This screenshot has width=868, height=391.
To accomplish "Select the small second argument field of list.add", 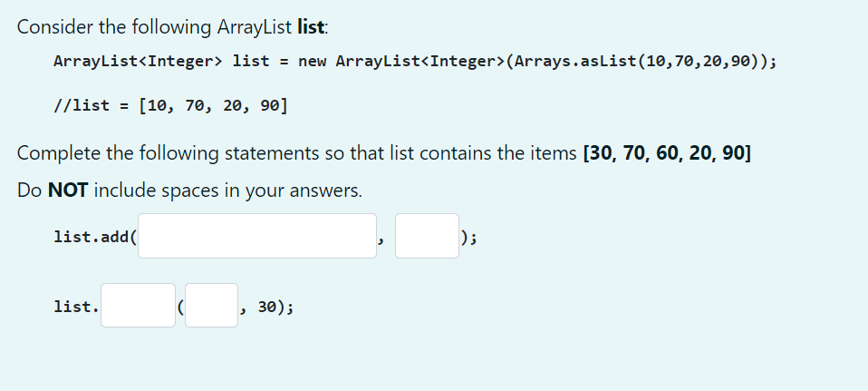I will click(x=427, y=236).
